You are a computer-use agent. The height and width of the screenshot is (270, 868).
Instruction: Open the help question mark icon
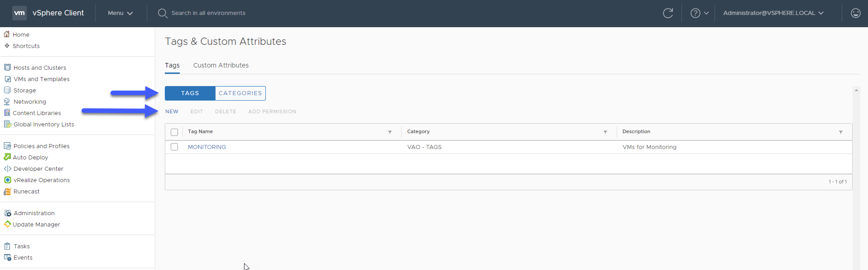click(x=695, y=13)
